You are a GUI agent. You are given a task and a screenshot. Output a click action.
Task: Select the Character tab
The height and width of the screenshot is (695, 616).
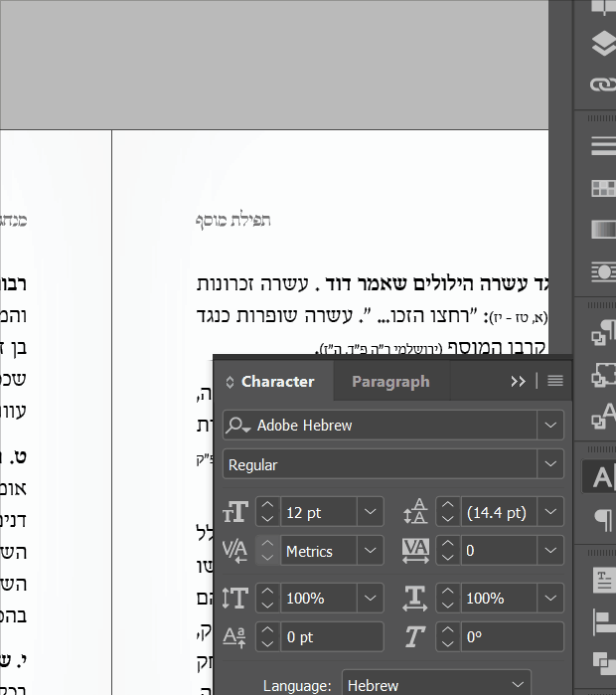tap(277, 382)
